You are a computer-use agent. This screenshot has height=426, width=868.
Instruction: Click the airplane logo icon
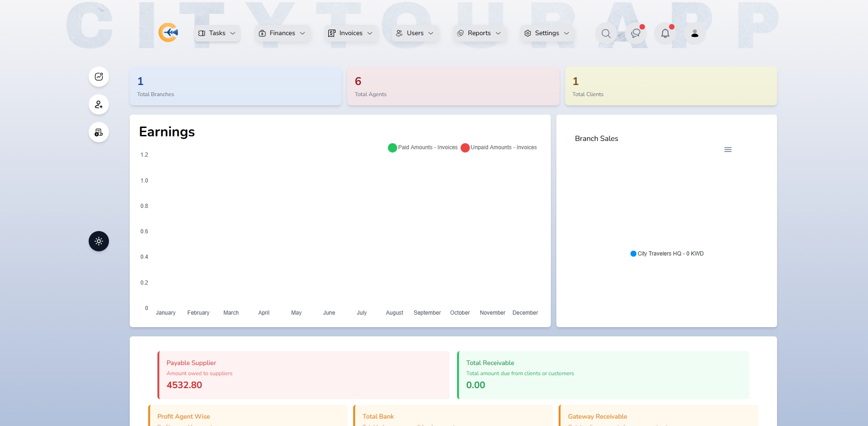[169, 33]
